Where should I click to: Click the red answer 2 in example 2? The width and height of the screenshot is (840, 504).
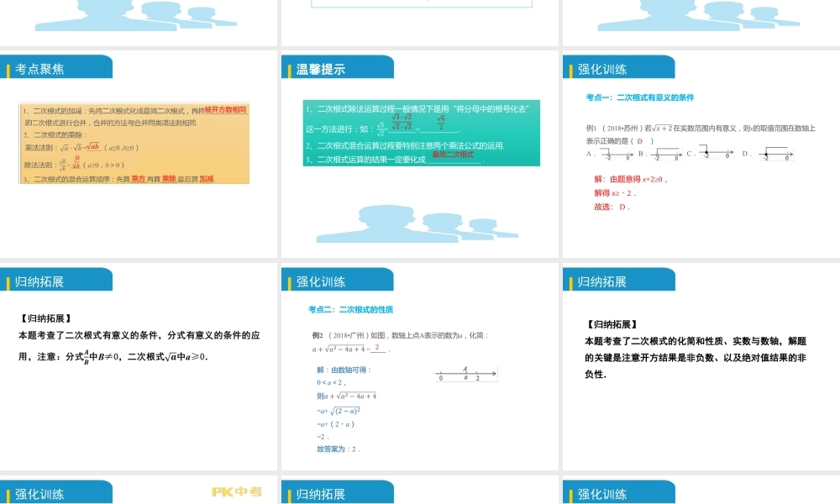pyautogui.click(x=378, y=347)
